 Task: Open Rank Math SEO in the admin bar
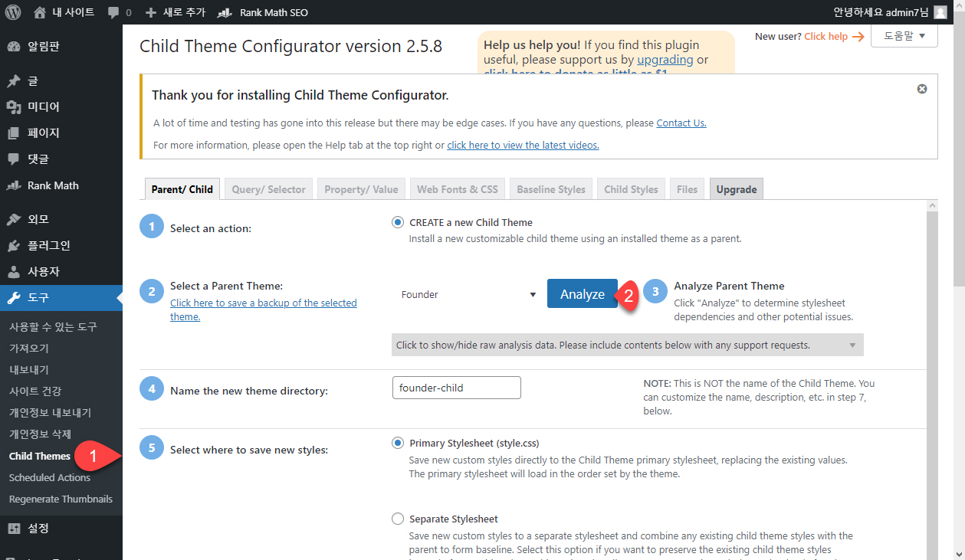coord(263,12)
